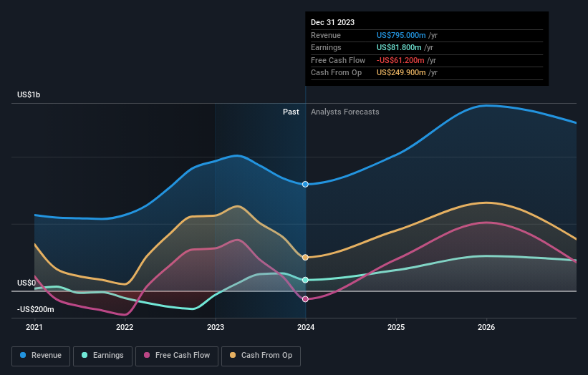This screenshot has height=375, width=588.
Task: Click the Revenue row label in tooltip
Action: coord(326,35)
